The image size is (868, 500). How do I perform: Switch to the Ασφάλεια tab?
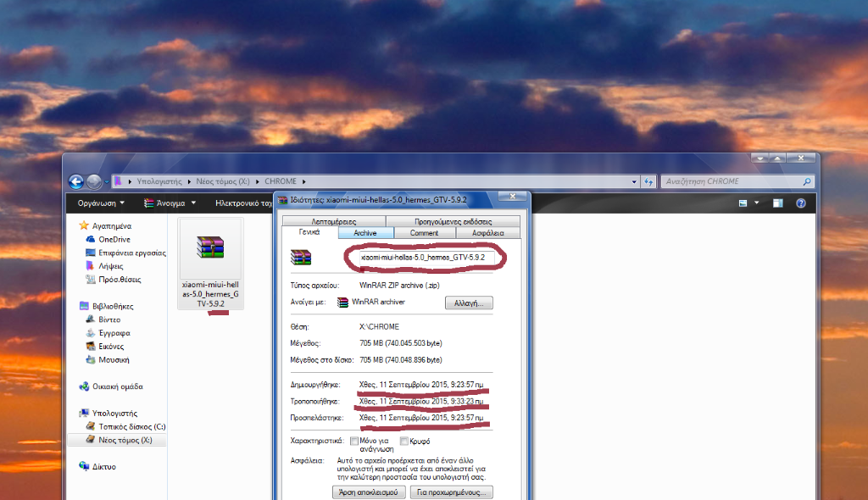click(487, 233)
